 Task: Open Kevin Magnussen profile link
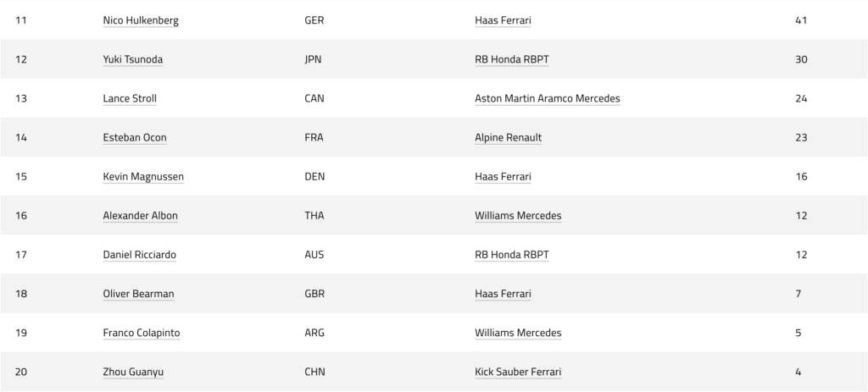coord(143,177)
